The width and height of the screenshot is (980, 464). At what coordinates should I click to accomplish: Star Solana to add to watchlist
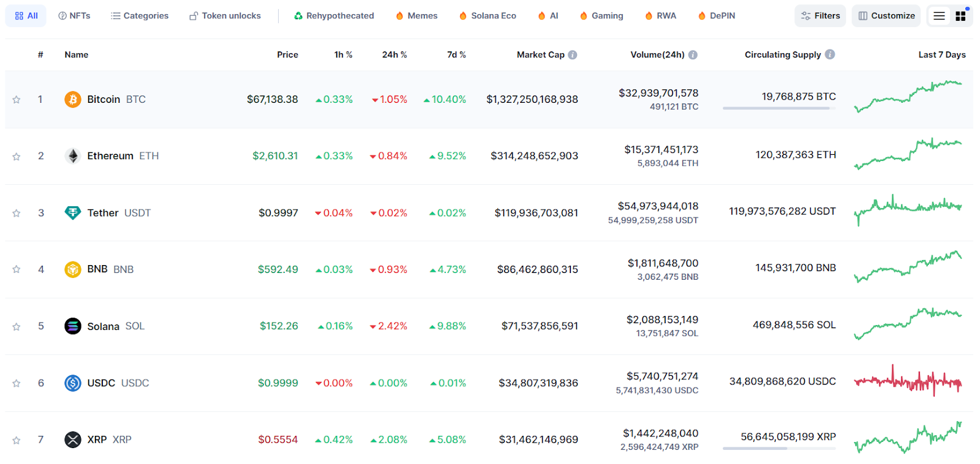17,327
